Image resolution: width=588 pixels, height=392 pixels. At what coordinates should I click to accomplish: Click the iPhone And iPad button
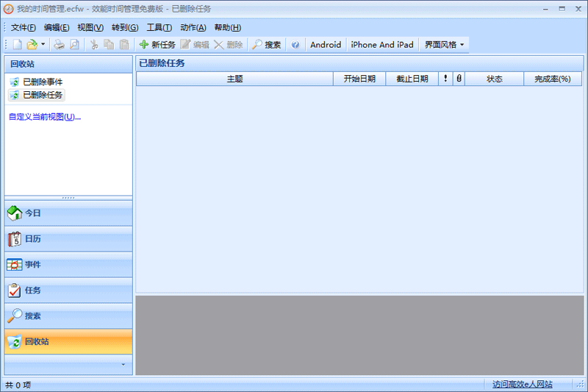(x=381, y=45)
